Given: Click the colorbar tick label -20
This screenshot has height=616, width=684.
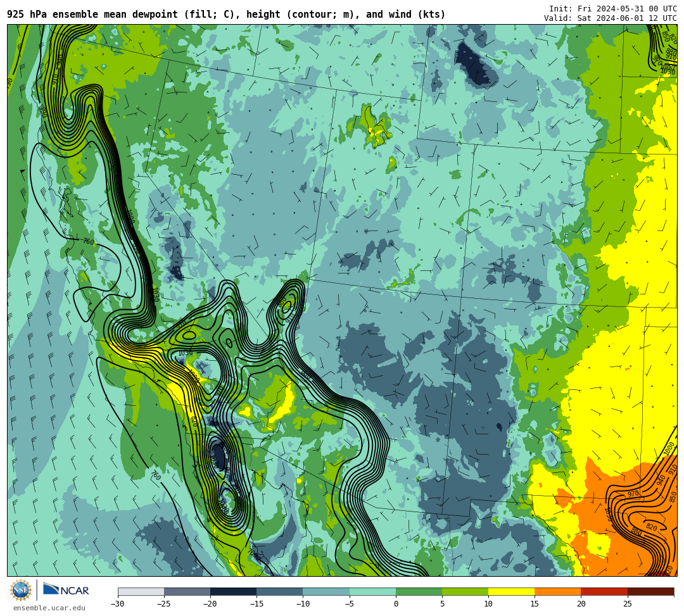Looking at the screenshot, I should tap(210, 604).
